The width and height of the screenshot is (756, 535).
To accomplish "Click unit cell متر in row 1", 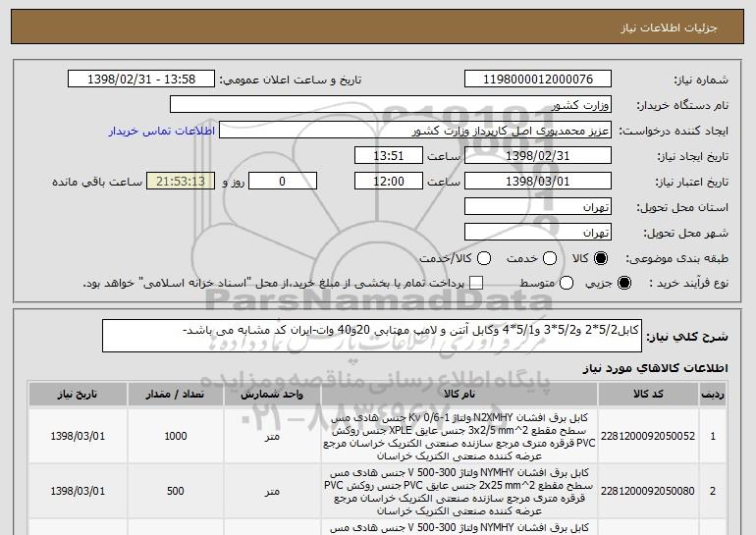I will tap(272, 436).
